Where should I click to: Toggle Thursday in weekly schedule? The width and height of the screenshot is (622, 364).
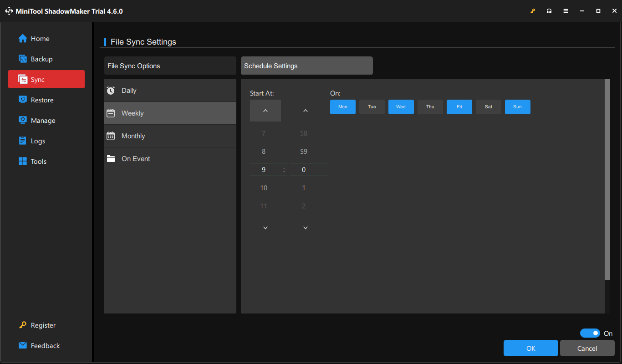(430, 107)
